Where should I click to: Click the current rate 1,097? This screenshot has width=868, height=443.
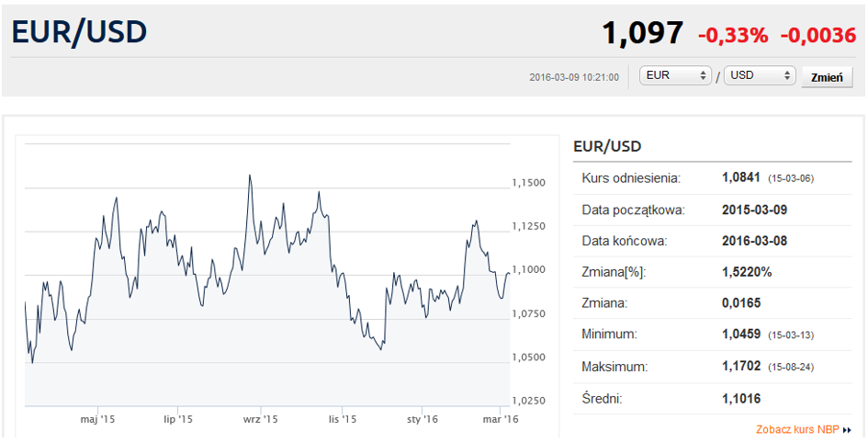(x=643, y=33)
